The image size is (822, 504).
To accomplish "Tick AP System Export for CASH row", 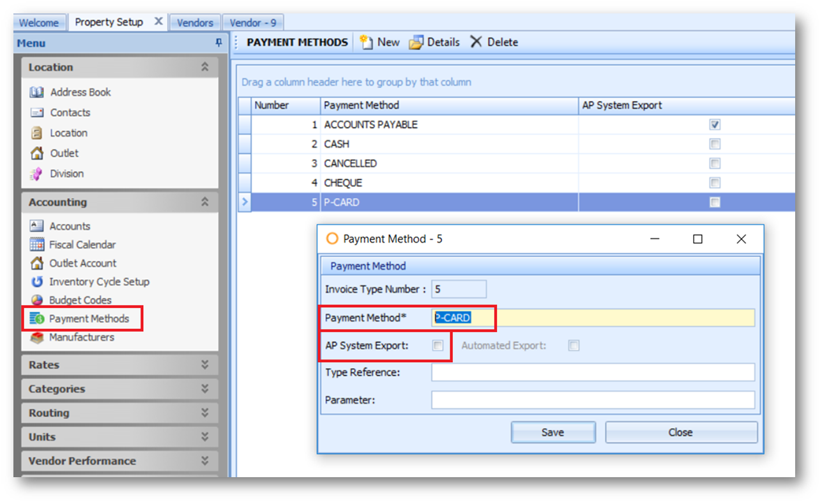I will point(715,144).
